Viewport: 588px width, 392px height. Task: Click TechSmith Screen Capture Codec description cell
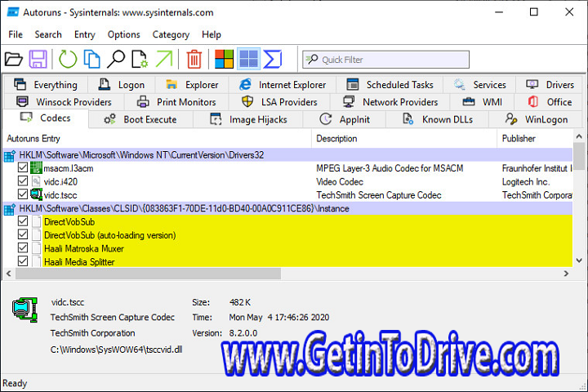[x=379, y=195]
